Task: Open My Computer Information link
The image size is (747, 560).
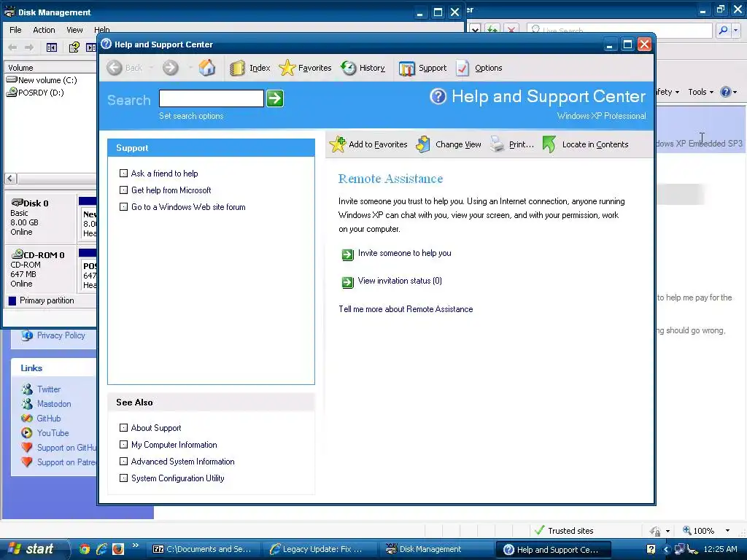Action: 174,444
